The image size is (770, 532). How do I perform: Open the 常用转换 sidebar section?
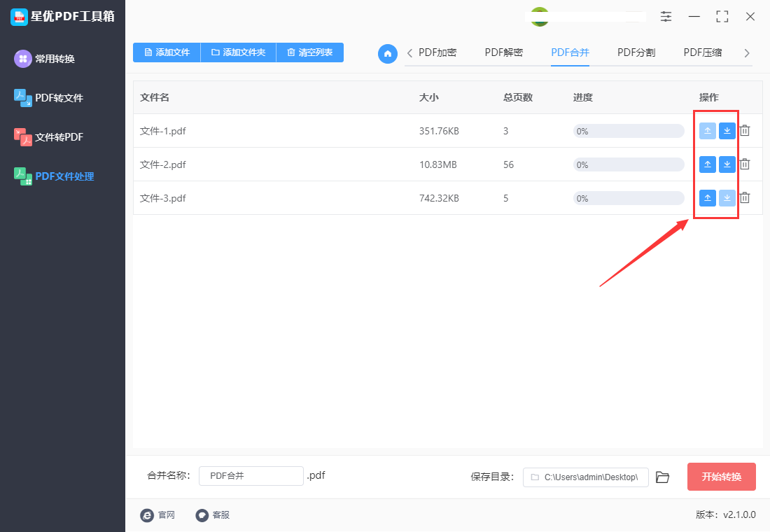(x=61, y=58)
